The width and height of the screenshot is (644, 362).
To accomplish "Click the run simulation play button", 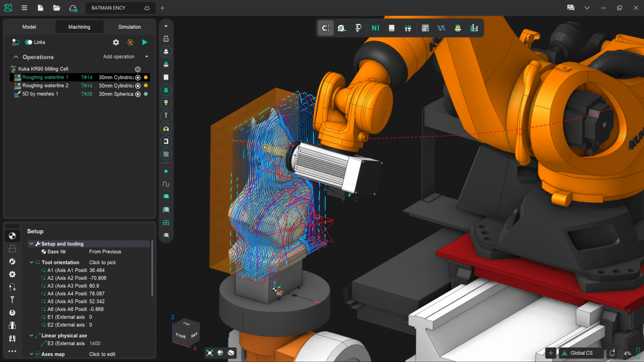I will [144, 42].
